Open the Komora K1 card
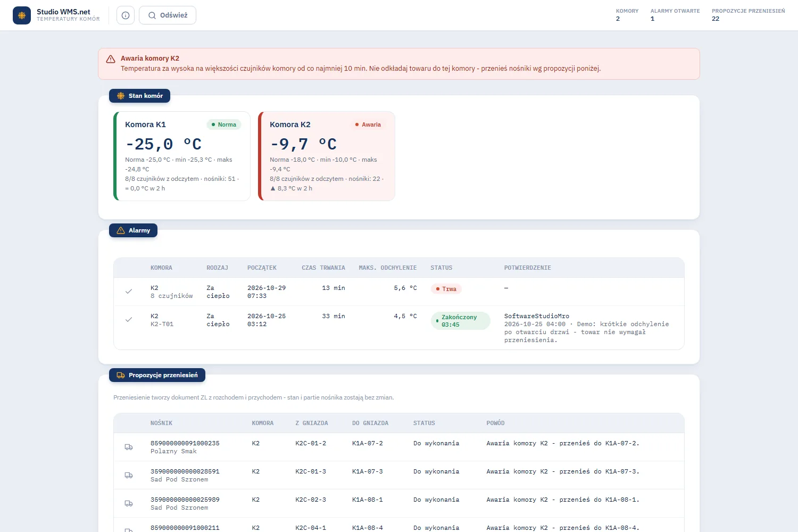This screenshot has width=798, height=532. point(182,156)
